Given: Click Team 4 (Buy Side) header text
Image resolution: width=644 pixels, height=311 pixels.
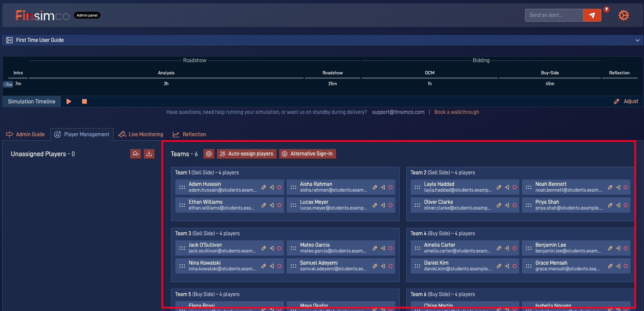Looking at the screenshot, I should click(x=443, y=234).
